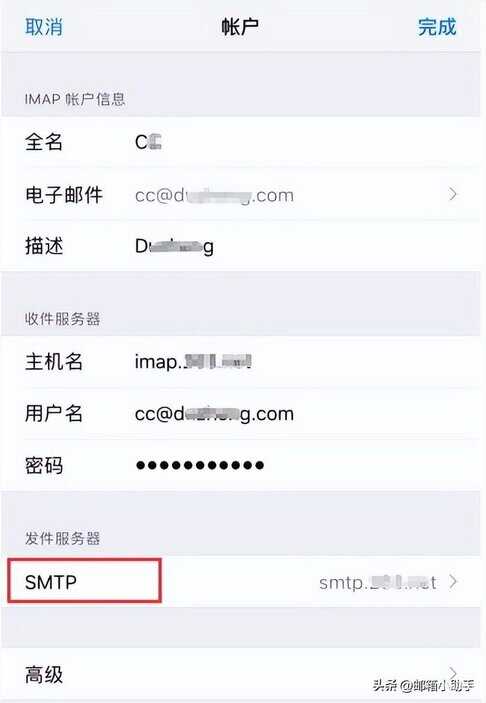Tap the IMAP 帐户信息 section header
486x703 pixels.
click(x=75, y=99)
